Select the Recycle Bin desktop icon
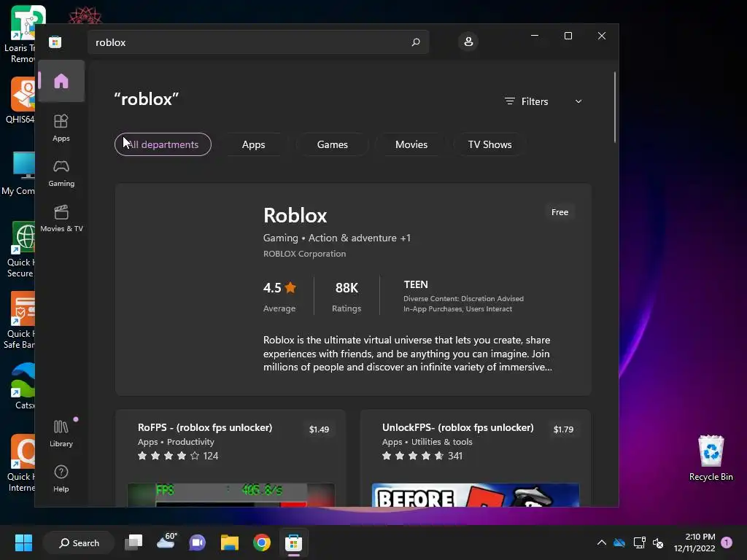The image size is (747, 560). 711,458
